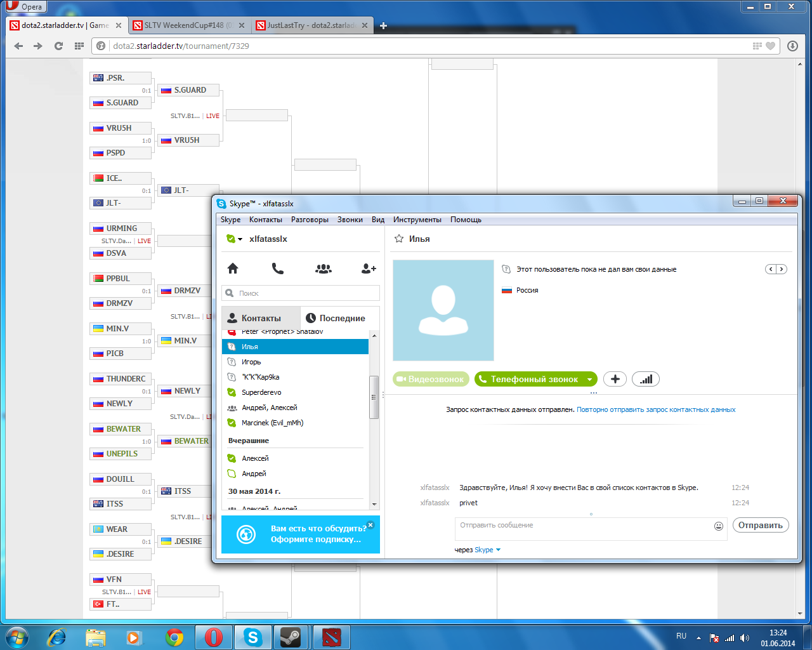The image size is (812, 650).
Task: Show hidden tray icons arrow
Action: pyautogui.click(x=698, y=637)
